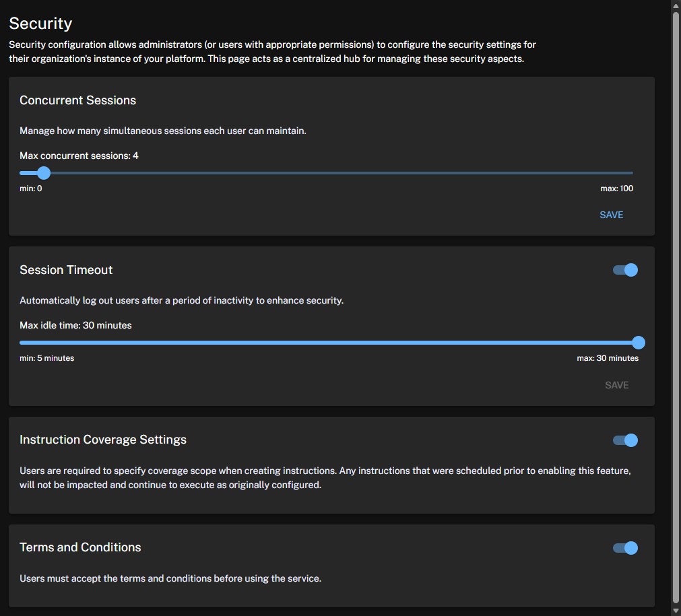Screen dimensions: 681x616
Task: Save the Concurrent Sessions setting
Action: point(611,215)
